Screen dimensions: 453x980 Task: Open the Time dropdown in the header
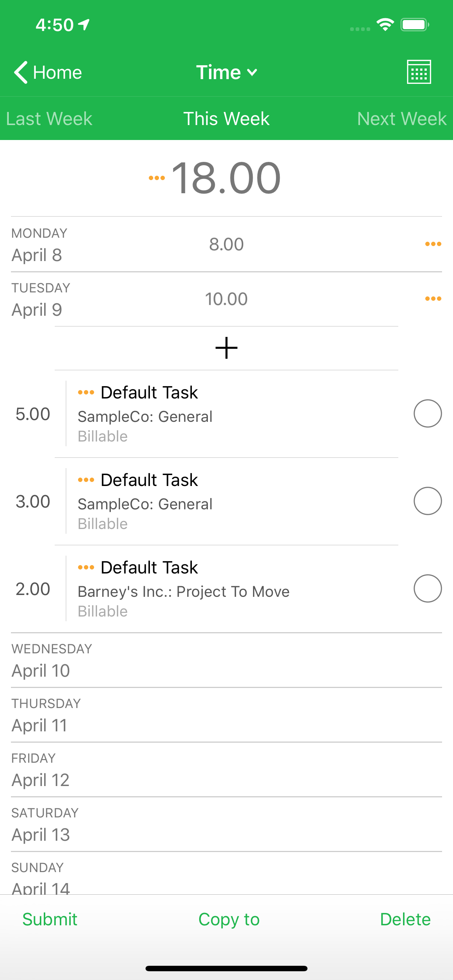pos(226,72)
